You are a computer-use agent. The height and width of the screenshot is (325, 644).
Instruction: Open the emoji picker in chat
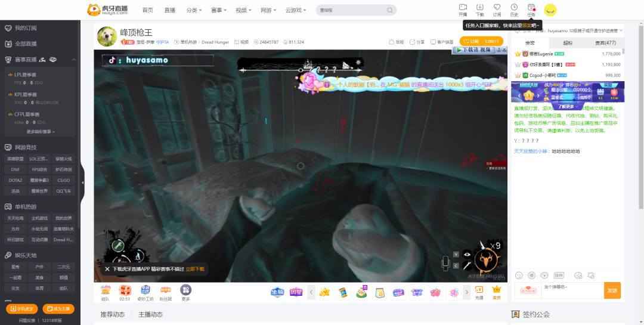(519, 275)
